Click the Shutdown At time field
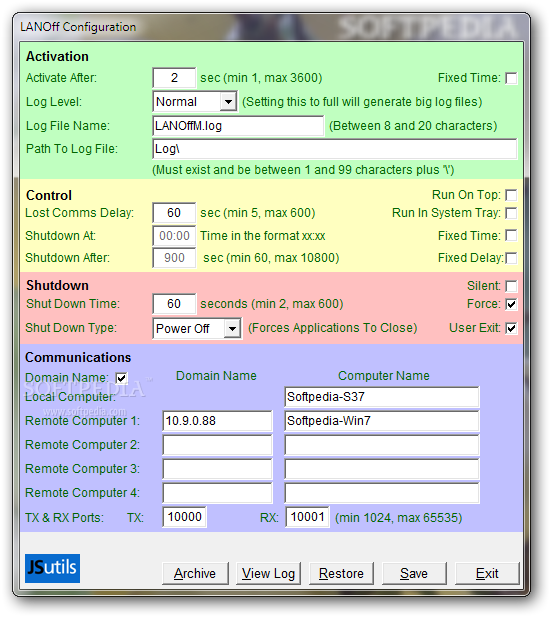The width and height of the screenshot is (551, 617). pyautogui.click(x=174, y=236)
